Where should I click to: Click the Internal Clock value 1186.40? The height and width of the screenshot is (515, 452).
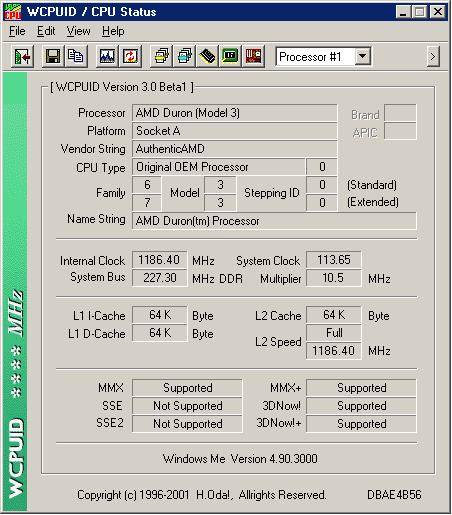pyautogui.click(x=159, y=260)
